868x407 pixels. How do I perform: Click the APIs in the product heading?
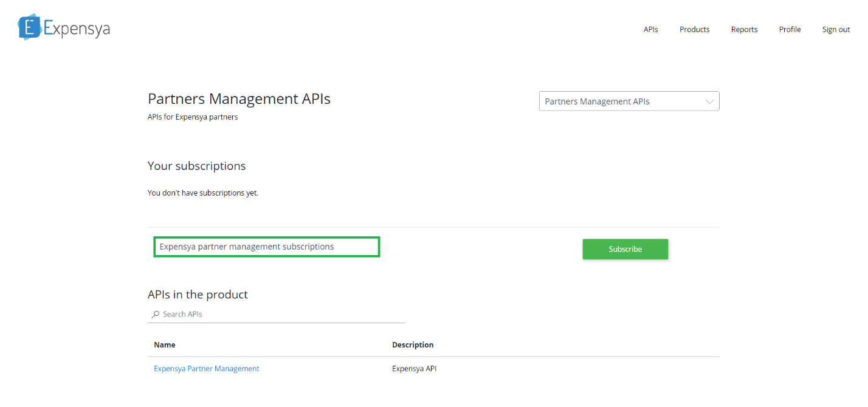(x=198, y=295)
